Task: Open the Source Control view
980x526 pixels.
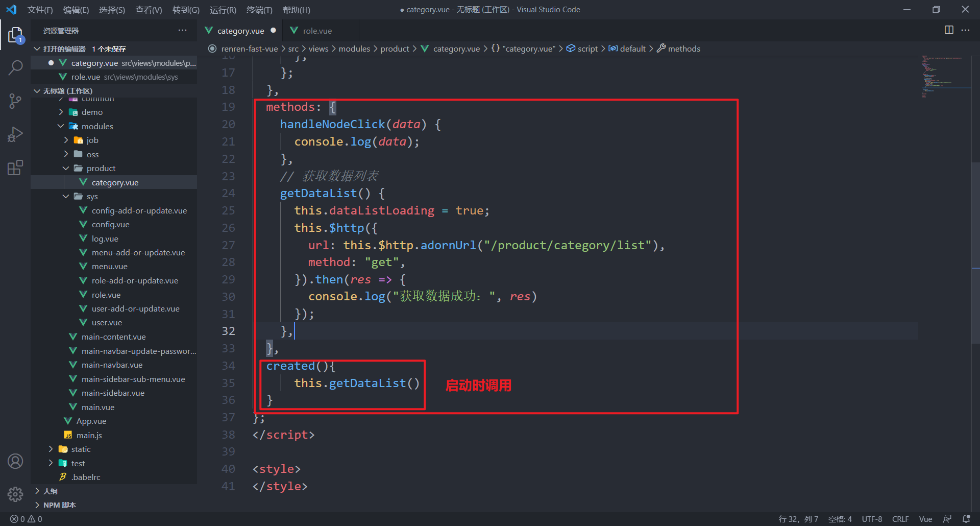Action: pos(15,101)
